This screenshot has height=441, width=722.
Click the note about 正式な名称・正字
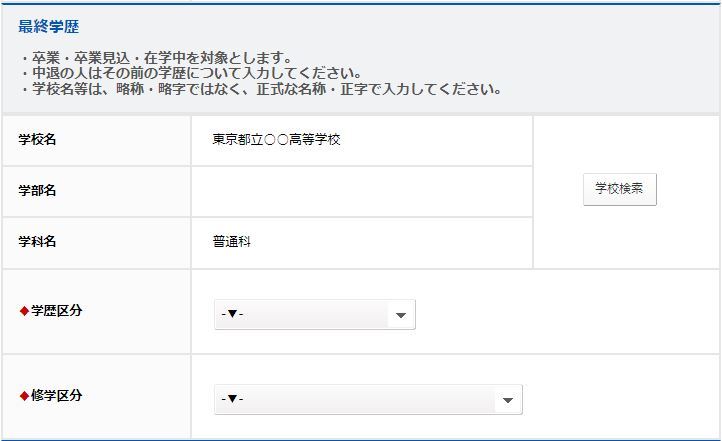(x=260, y=89)
